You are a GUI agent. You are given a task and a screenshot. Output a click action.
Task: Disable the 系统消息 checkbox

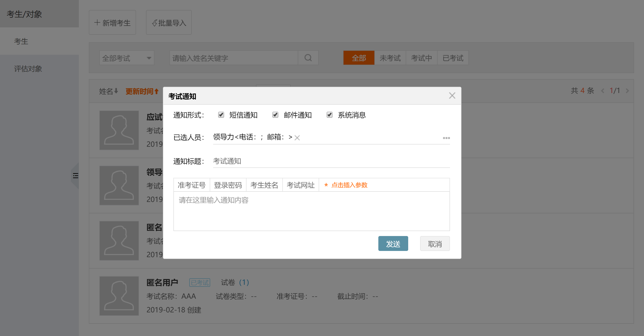[329, 115]
